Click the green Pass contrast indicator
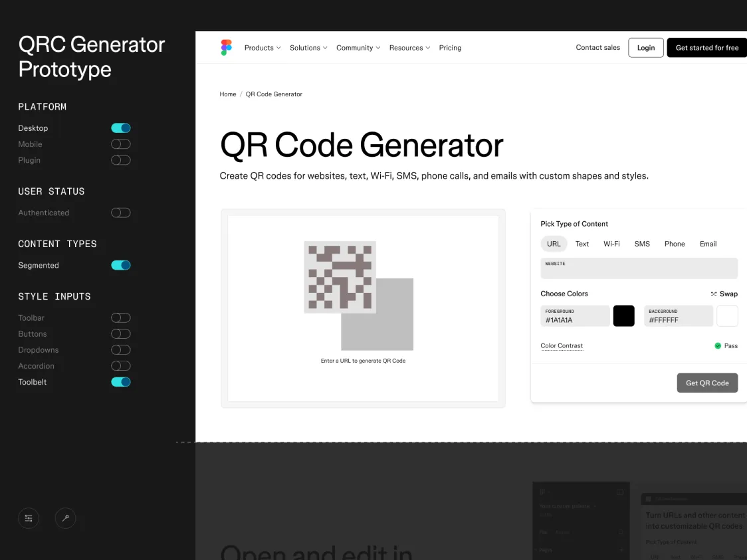 (718, 345)
